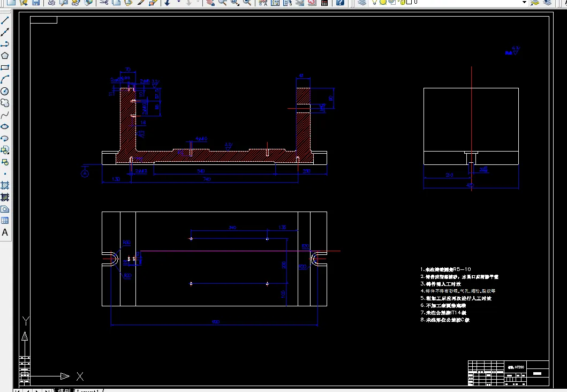This screenshot has width=567, height=392.
Task: Open Help with question mark icon
Action: 340,2
